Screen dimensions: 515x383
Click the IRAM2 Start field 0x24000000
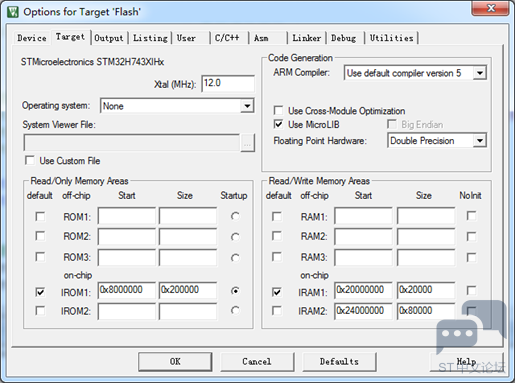(x=363, y=311)
